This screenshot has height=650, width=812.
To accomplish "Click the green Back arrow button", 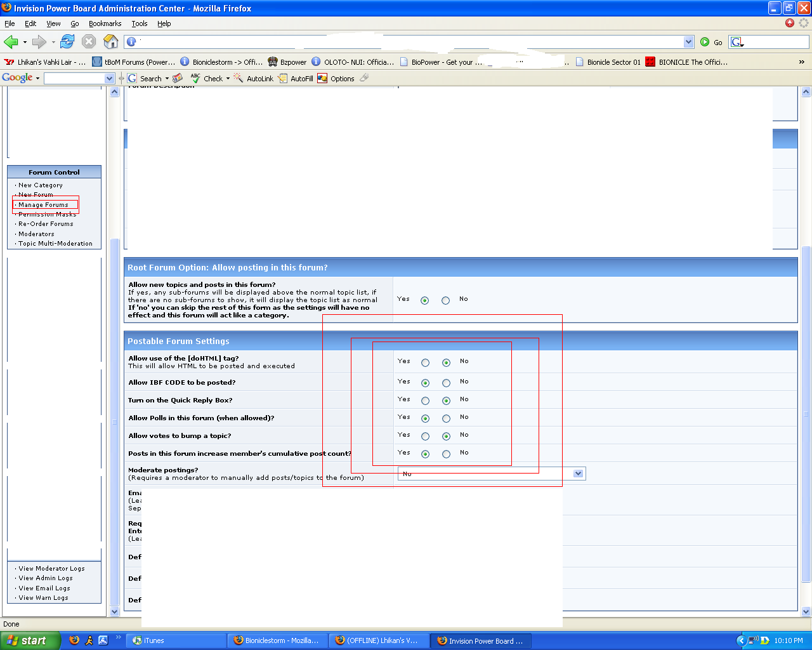I will click(11, 42).
